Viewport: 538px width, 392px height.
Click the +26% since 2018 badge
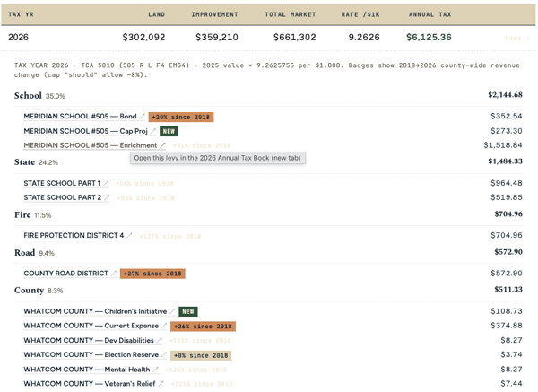(203, 327)
